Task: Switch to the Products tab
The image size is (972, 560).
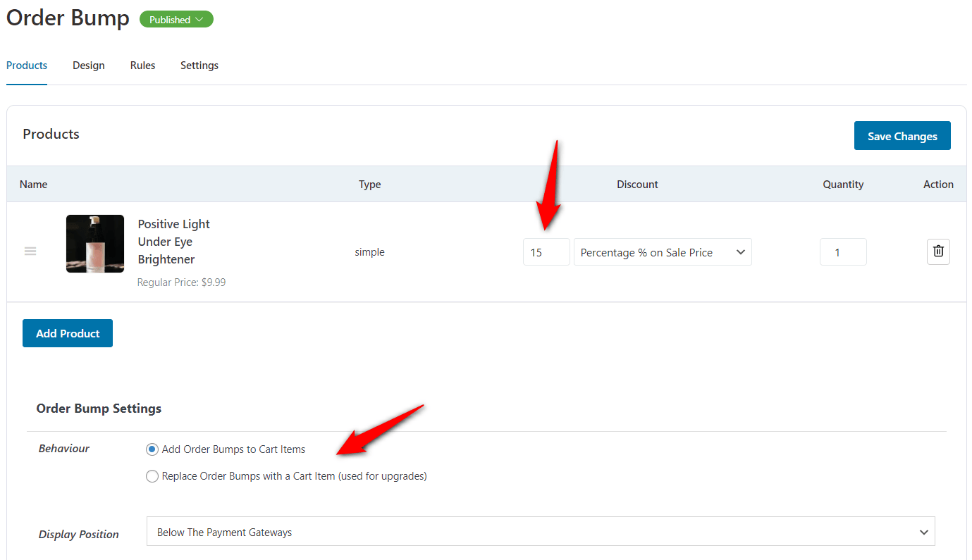Action: point(27,66)
